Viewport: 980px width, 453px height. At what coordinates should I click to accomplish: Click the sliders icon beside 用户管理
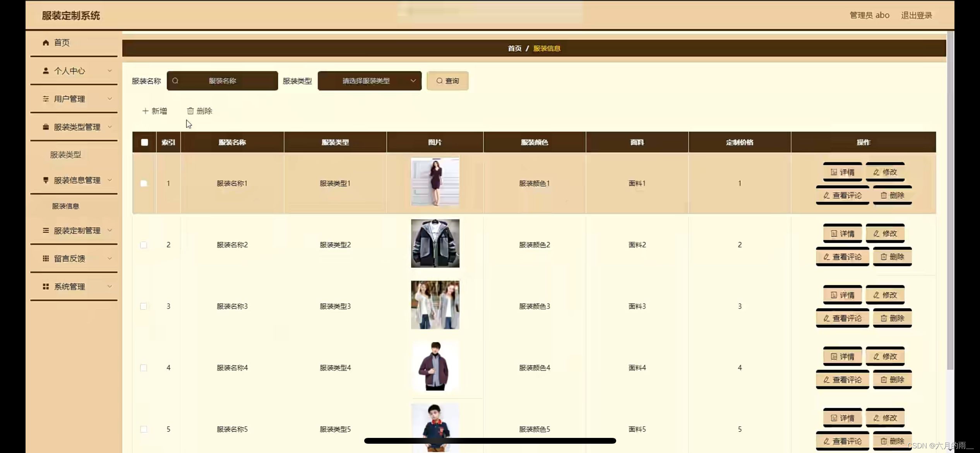coord(46,99)
